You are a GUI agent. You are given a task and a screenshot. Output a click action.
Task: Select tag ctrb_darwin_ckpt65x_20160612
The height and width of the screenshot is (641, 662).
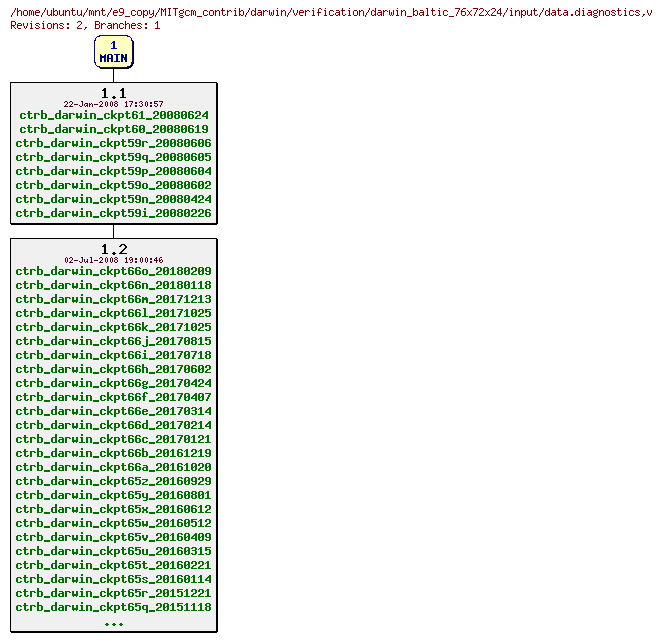point(114,508)
